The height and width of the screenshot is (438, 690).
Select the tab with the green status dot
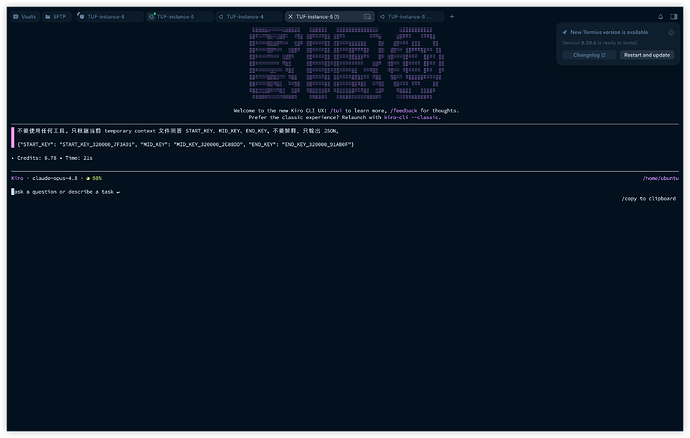pos(179,17)
